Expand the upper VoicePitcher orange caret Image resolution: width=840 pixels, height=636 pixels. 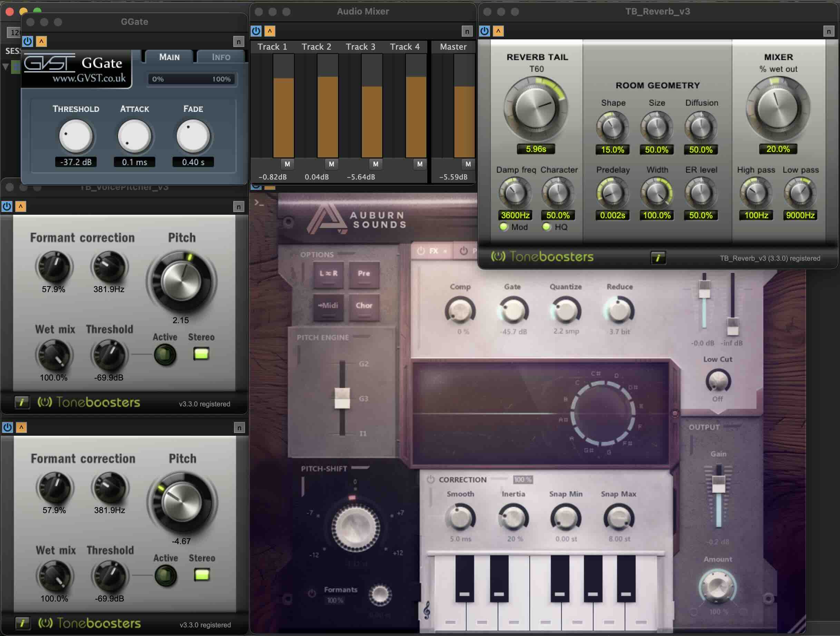tap(20, 206)
